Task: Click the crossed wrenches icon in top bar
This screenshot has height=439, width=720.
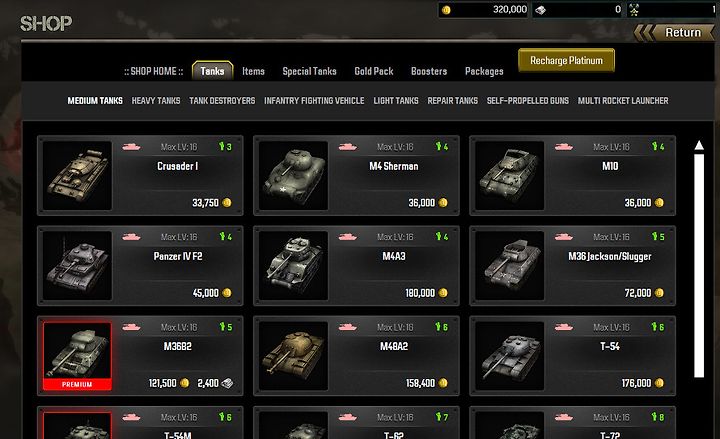Action: [634, 10]
